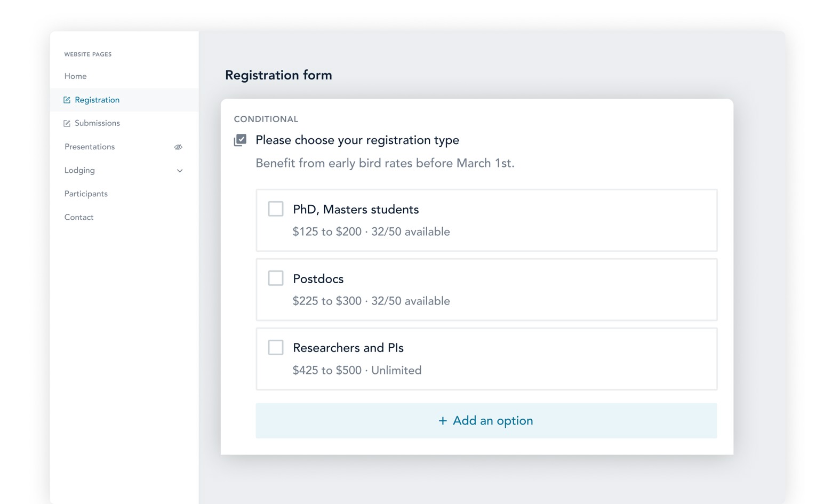832x504 pixels.
Task: Check the Postdocs checkbox
Action: pos(276,278)
